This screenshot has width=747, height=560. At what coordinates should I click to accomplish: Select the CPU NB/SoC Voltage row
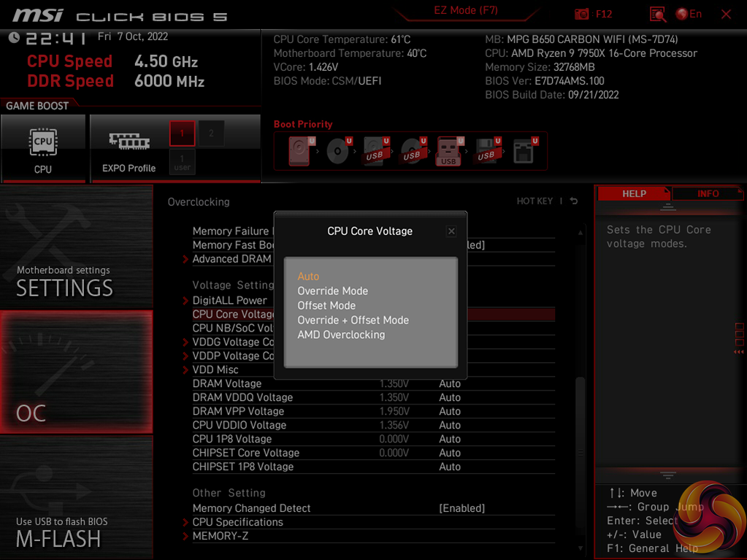(x=233, y=328)
